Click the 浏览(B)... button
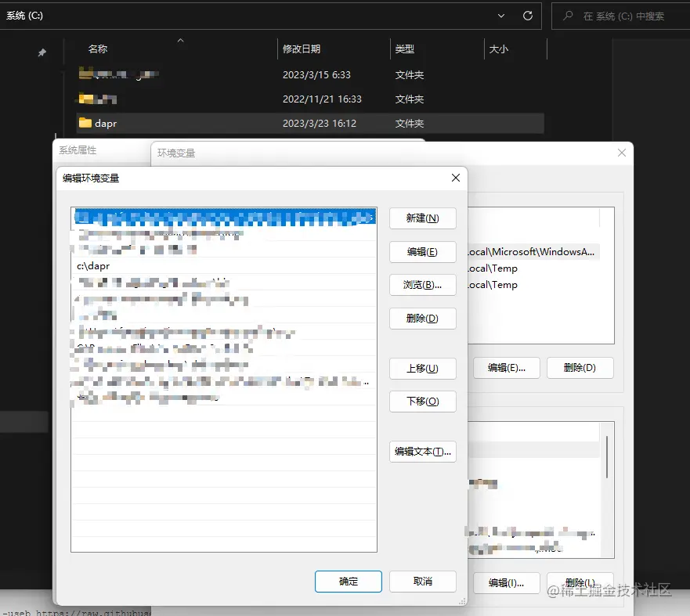Viewport: 690px width, 616px height. (x=422, y=285)
